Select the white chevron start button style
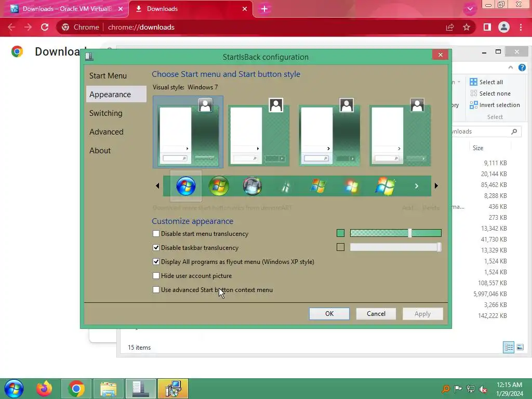The height and width of the screenshot is (399, 532). [417, 186]
